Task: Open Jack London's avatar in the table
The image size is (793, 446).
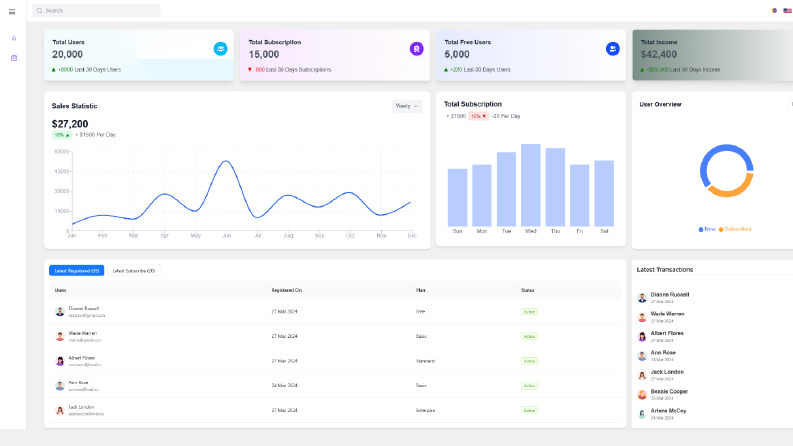Action: [x=60, y=411]
